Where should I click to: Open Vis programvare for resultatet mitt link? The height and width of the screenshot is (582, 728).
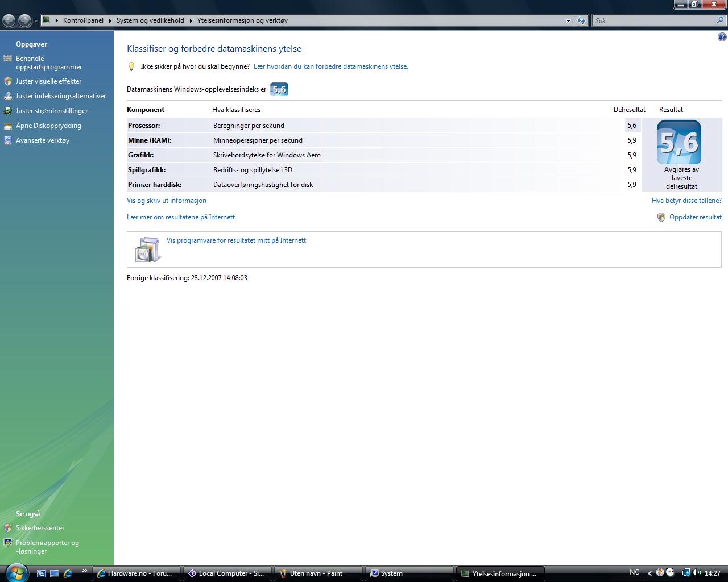coord(236,240)
